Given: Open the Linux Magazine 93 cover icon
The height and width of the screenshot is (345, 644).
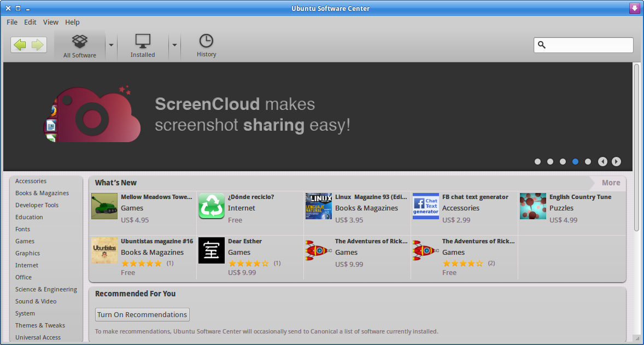Looking at the screenshot, I should 319,206.
